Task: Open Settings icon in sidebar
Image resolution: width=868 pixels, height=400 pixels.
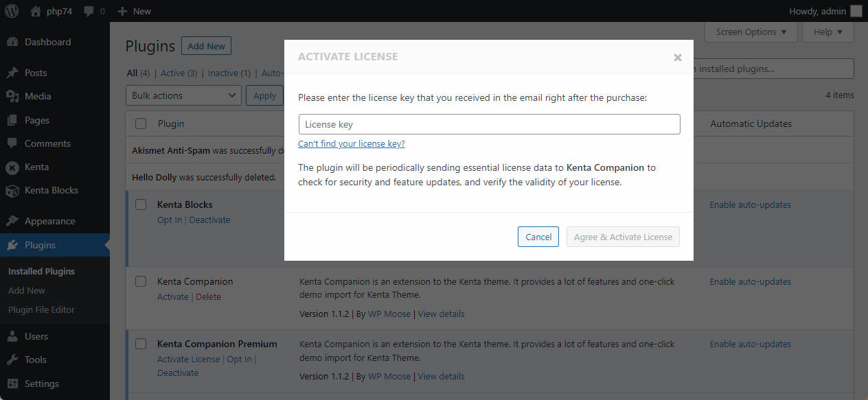Action: 12,384
